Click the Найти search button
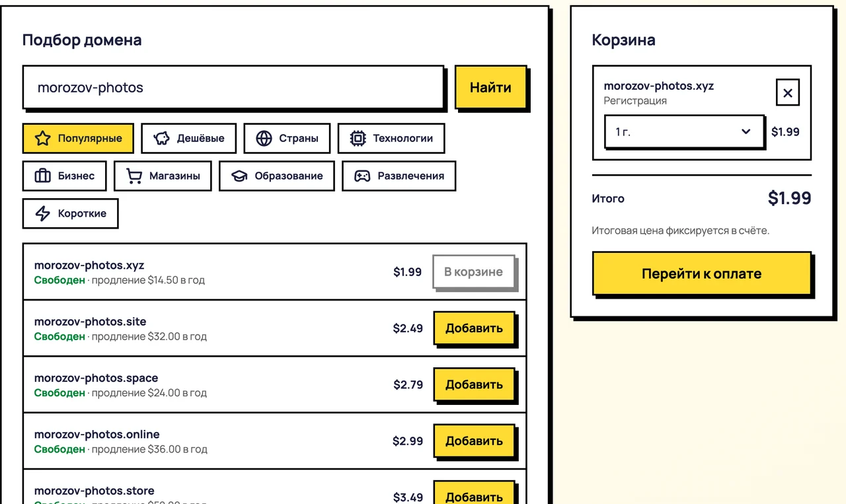 490,87
